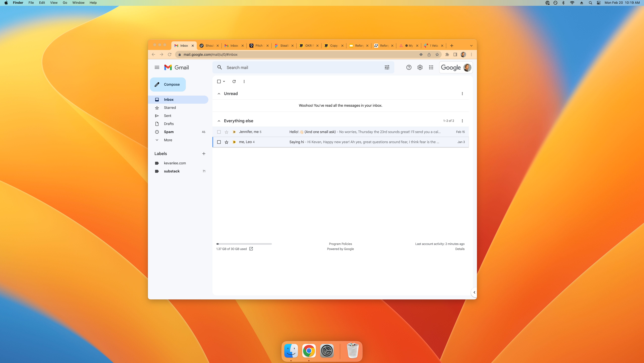Open Google apps grid
This screenshot has height=363, width=644.
coord(431,67)
